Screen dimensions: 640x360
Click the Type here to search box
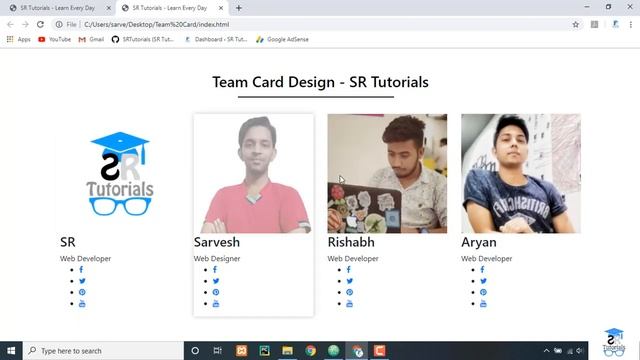point(103,351)
